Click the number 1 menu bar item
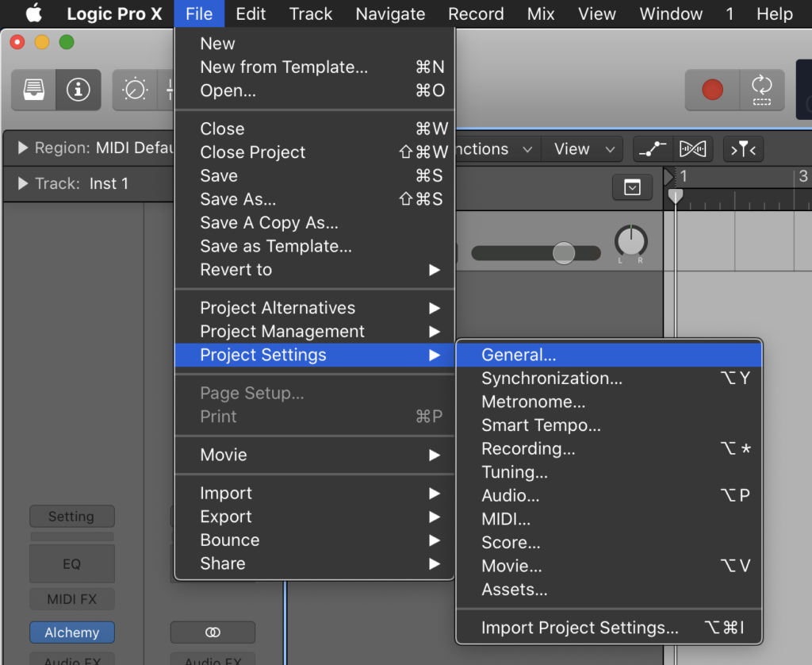Image resolution: width=812 pixels, height=665 pixels. 730,13
